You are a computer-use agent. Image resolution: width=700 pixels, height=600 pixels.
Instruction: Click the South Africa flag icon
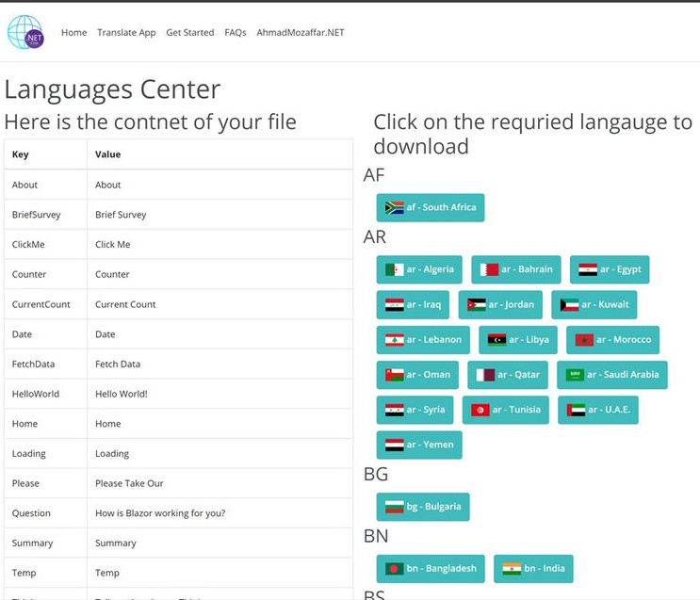point(394,208)
